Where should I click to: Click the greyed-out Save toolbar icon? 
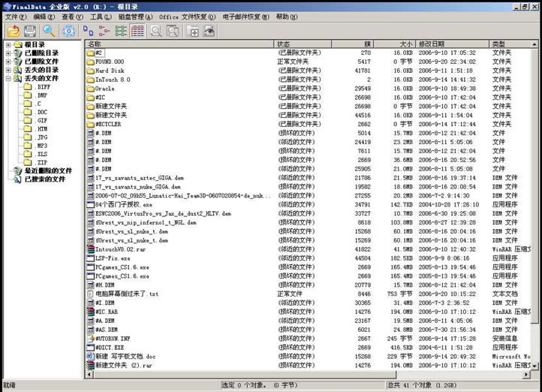coord(30,31)
